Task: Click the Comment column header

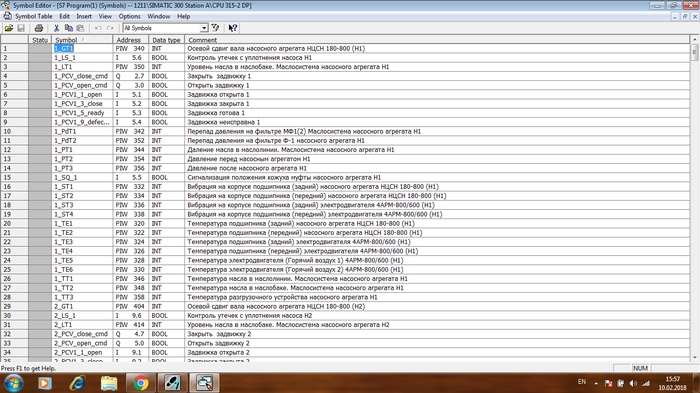Action: [x=437, y=40]
